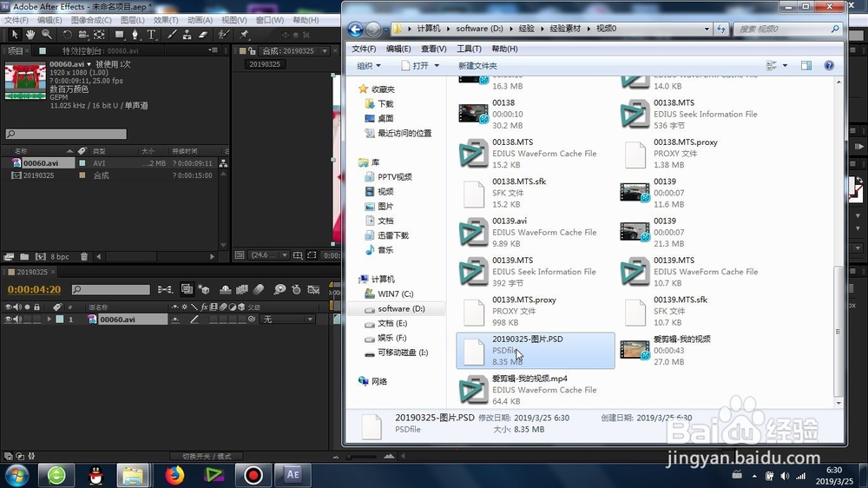
Task: Open Explorer help button
Action: point(829,65)
